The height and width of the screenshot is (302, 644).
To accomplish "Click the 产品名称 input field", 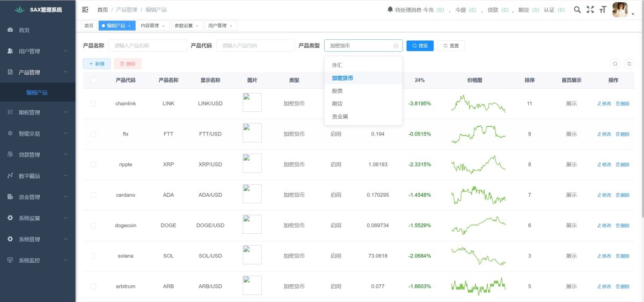I will (x=148, y=46).
